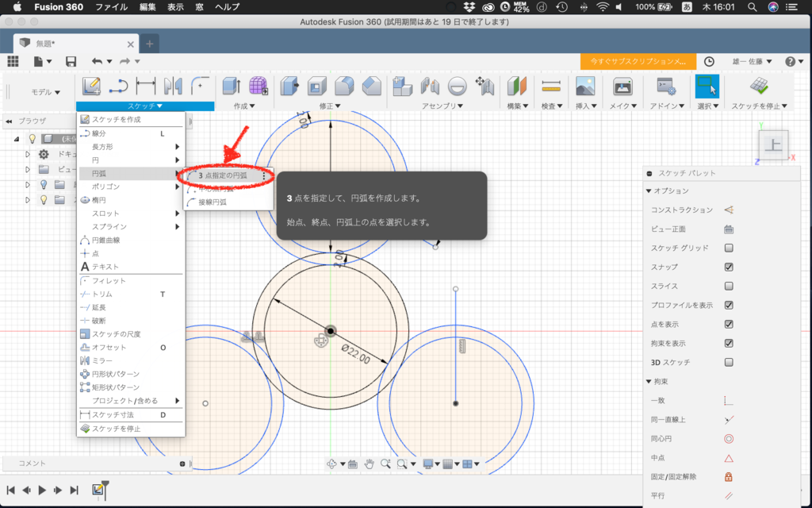Select the Chamfer modify icon
Screen dimensions: 812x508
pyautogui.click(x=371, y=86)
